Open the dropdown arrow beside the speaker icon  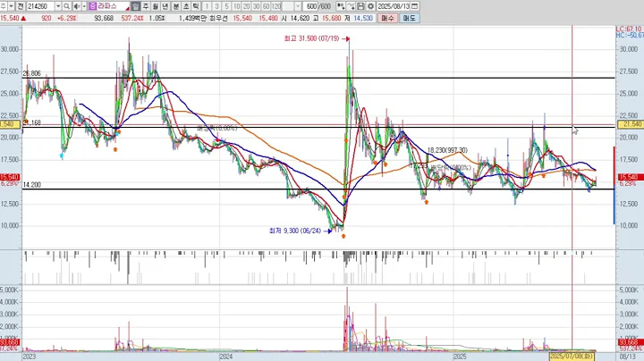coord(84,6)
